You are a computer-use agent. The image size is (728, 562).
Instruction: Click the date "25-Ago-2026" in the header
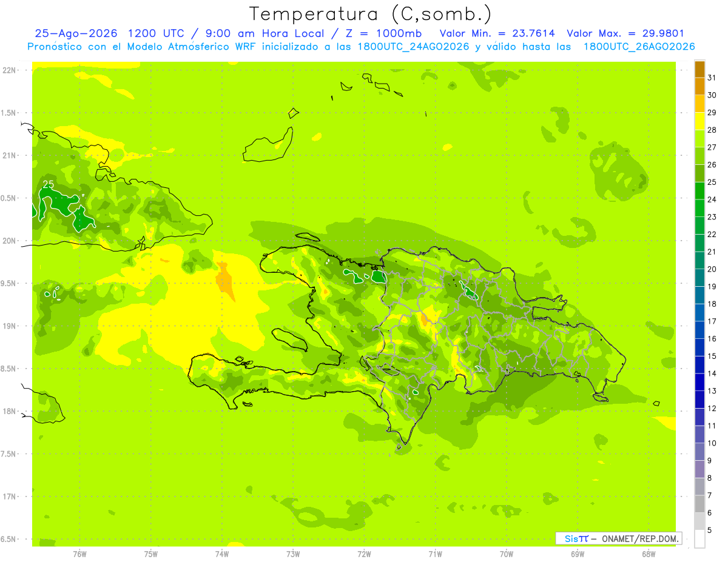(76, 33)
